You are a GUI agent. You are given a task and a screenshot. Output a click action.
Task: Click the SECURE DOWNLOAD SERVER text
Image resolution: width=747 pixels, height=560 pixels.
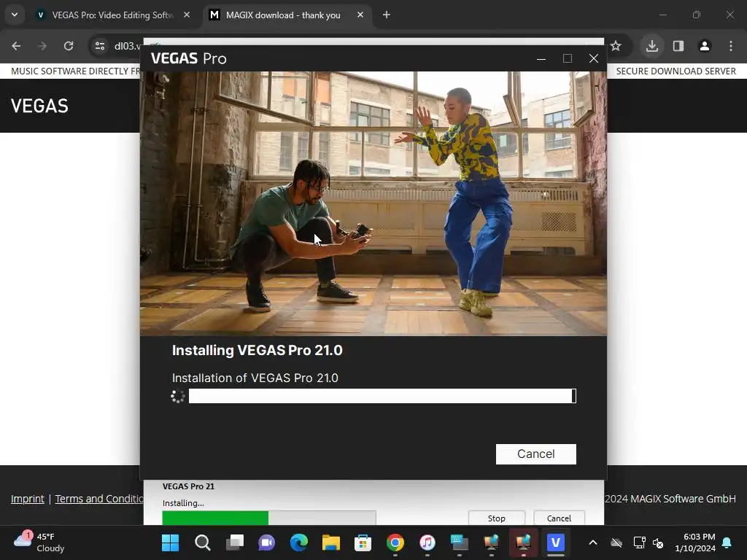[x=676, y=71]
